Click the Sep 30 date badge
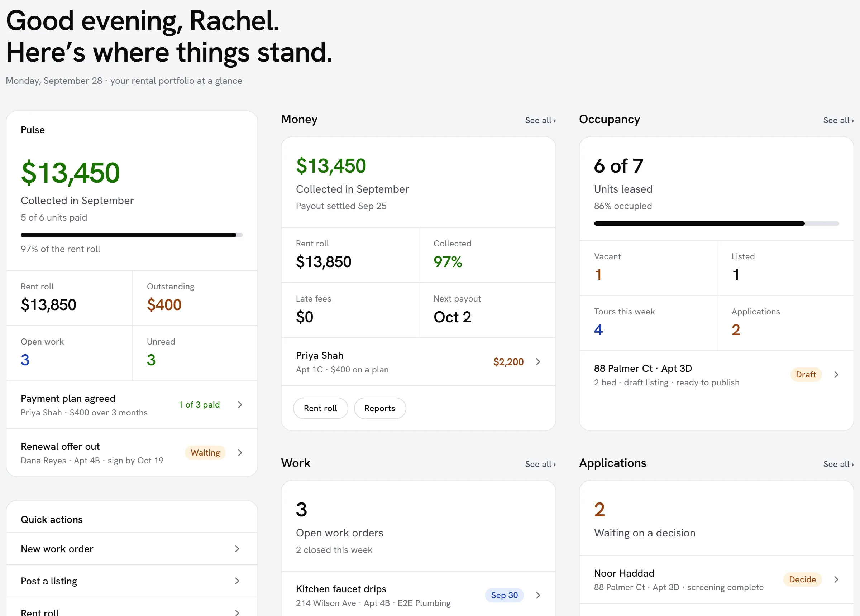Screen dimensions: 860x616 (504, 595)
